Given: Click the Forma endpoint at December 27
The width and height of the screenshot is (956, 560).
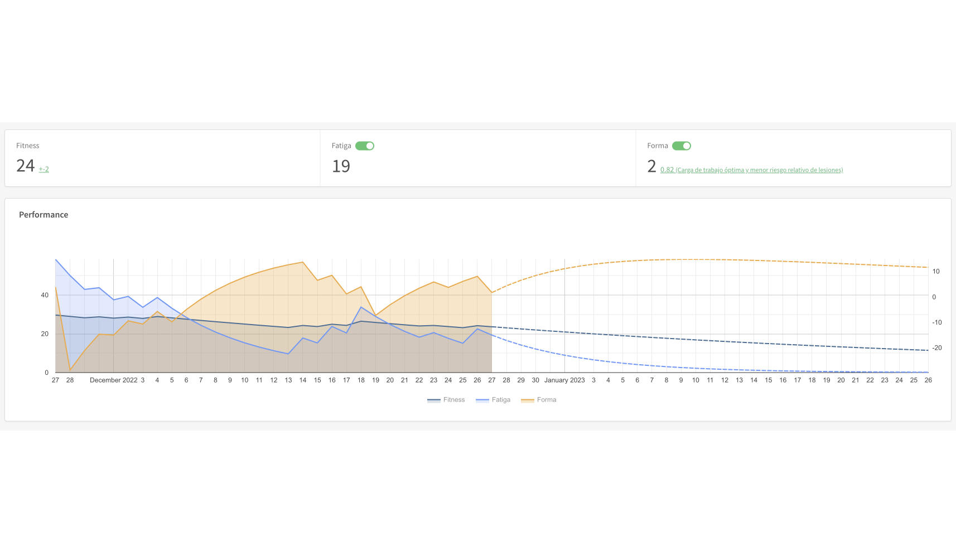Looking at the screenshot, I should coord(491,292).
